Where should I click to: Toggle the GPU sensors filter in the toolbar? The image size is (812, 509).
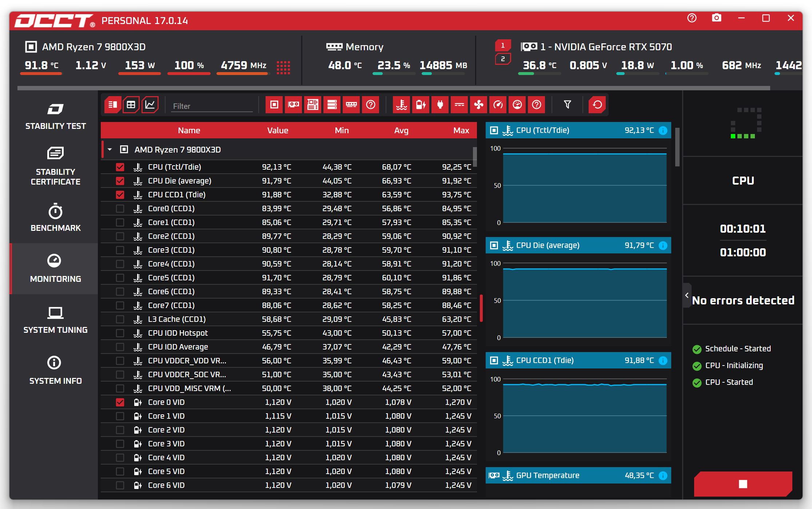click(x=294, y=105)
